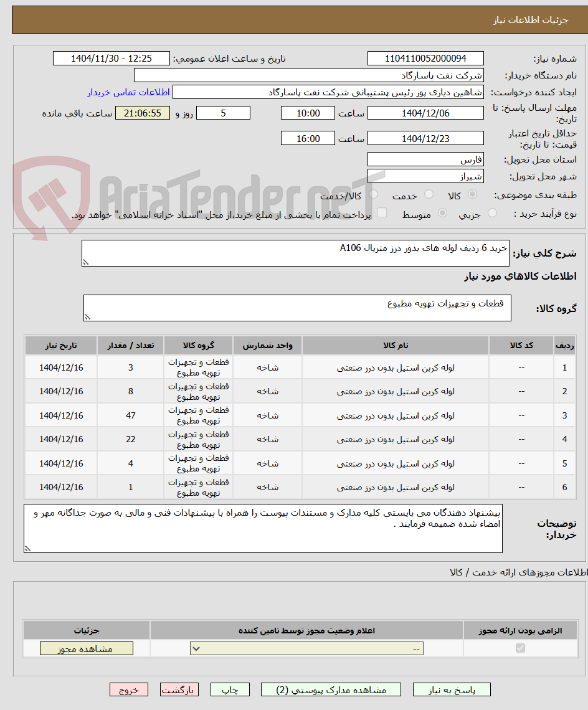588x710 pixels.
Task: Click the unit شاخه in row 4
Action: coord(267,439)
